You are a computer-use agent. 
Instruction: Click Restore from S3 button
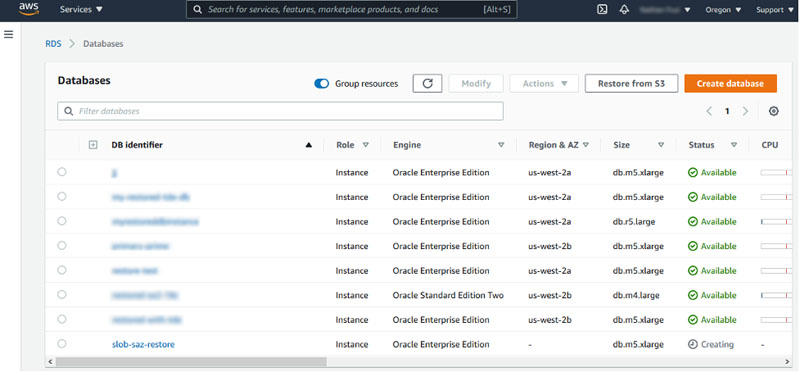click(631, 84)
